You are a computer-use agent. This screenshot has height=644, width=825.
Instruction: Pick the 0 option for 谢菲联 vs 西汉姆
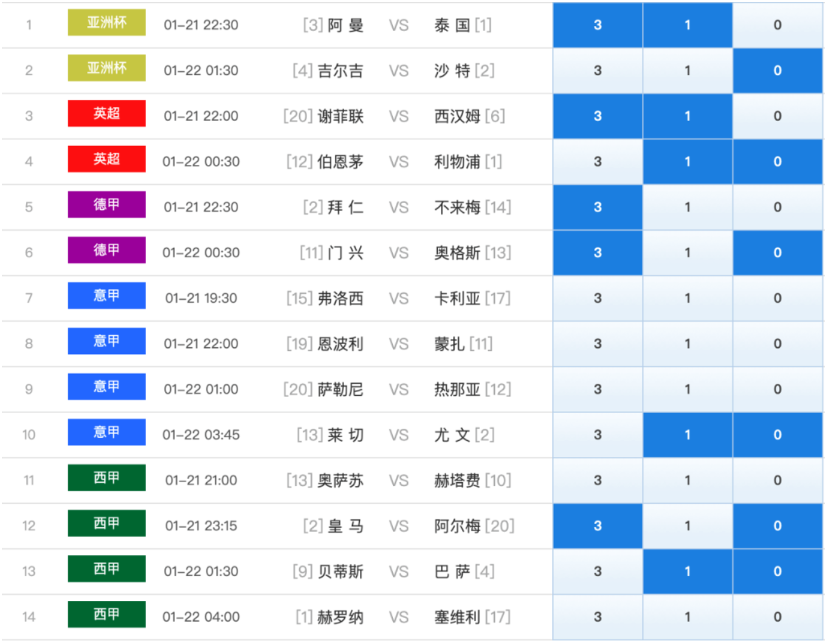pos(778,116)
